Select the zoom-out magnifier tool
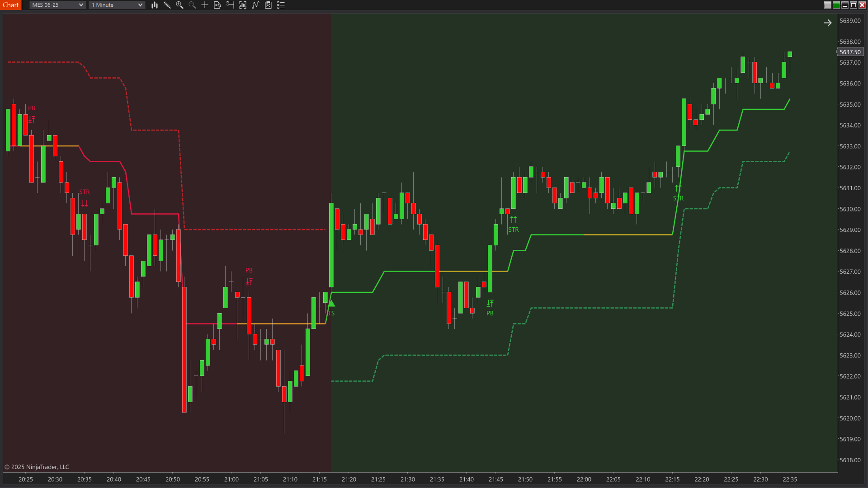868x488 pixels. tap(192, 5)
